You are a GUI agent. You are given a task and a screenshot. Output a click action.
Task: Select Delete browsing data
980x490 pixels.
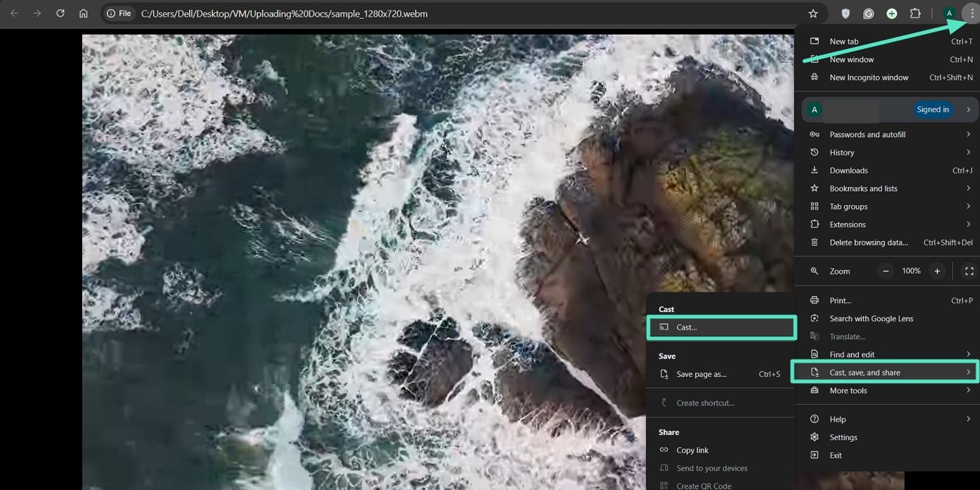(x=887, y=243)
